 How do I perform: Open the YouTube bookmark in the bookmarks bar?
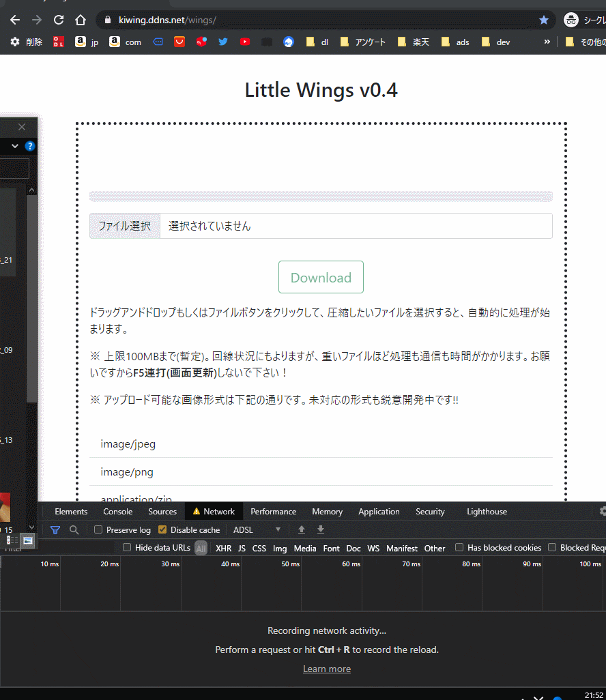click(x=244, y=42)
